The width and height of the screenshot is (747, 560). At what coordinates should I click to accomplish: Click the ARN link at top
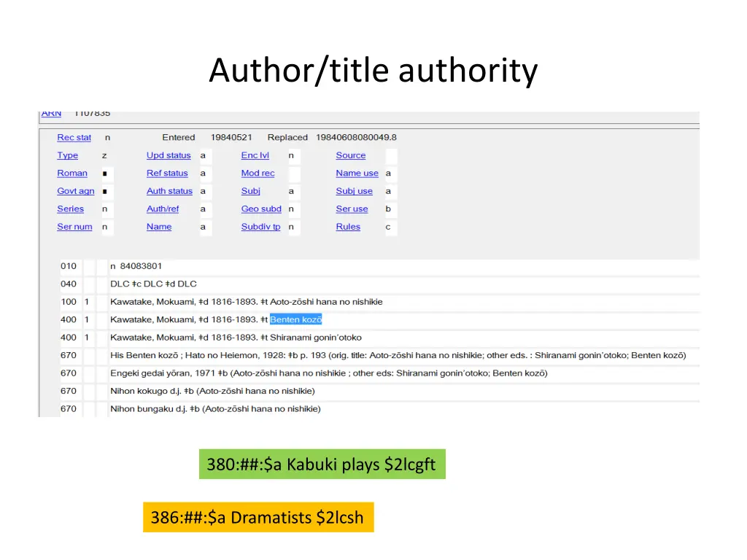click(51, 114)
